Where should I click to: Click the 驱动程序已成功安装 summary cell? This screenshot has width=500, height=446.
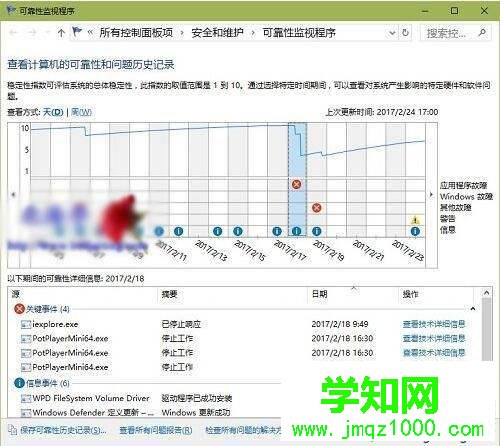197,398
